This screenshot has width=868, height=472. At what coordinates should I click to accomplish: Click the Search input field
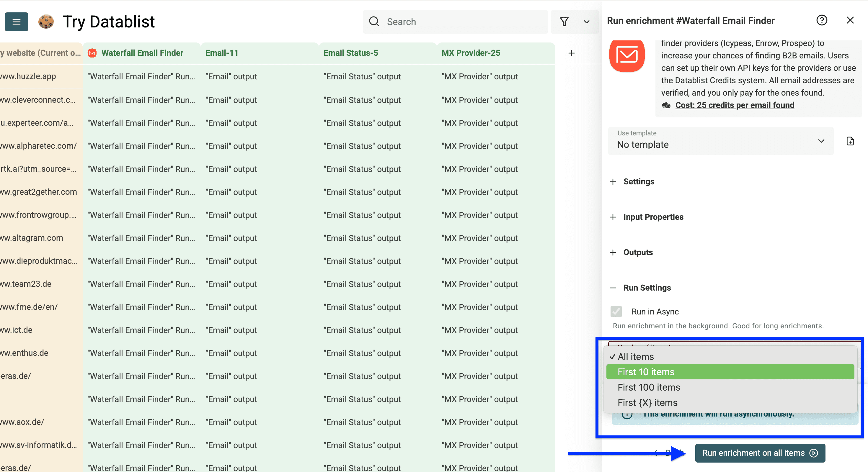(x=456, y=22)
